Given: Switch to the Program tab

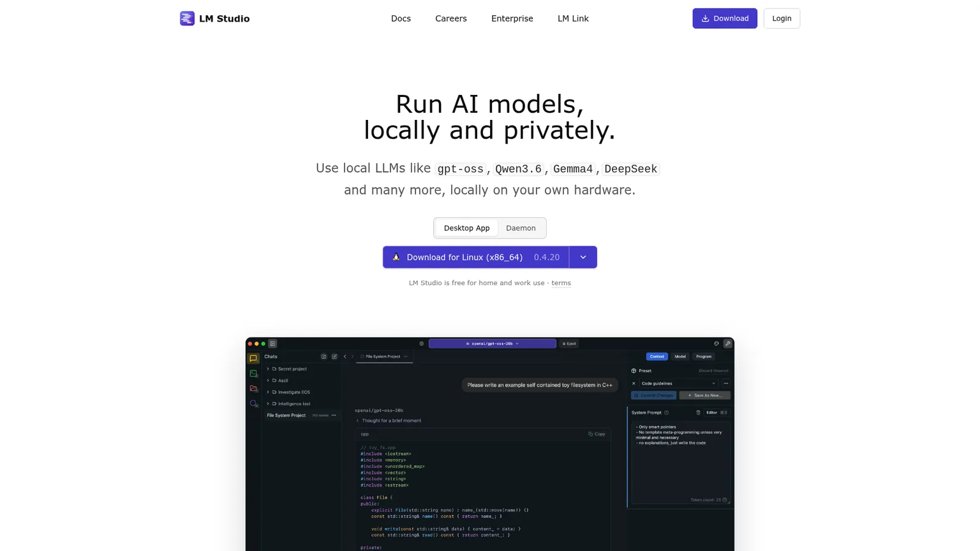Looking at the screenshot, I should (704, 356).
